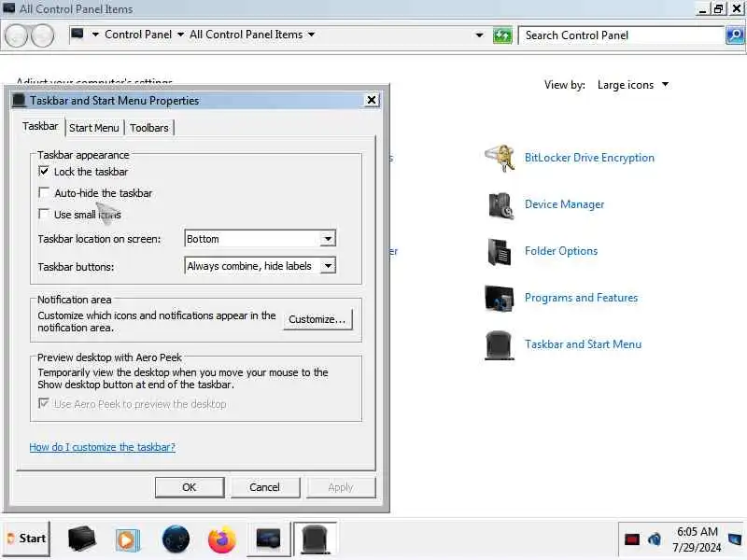The width and height of the screenshot is (747, 560).
Task: Expand the Control Panel breadcrumb arrow
Action: click(180, 35)
